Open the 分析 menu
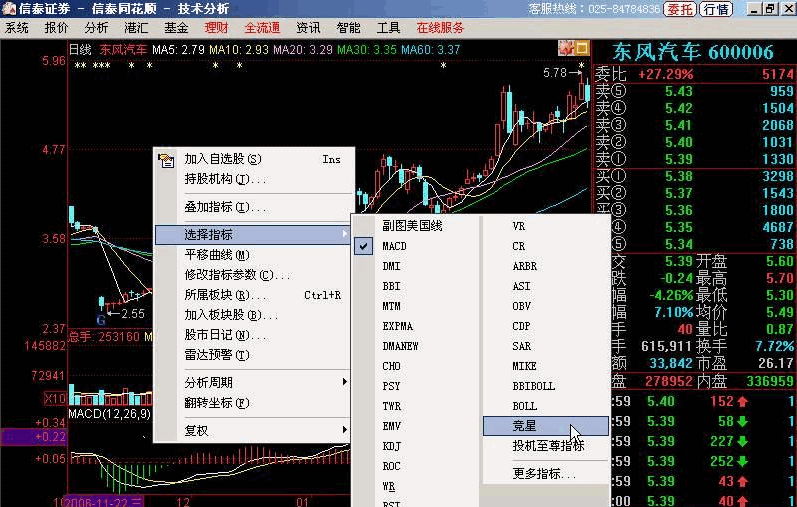The image size is (797, 507). [96, 28]
